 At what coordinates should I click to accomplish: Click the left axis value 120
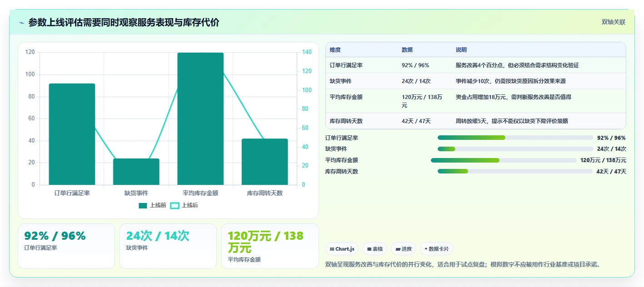(x=30, y=52)
